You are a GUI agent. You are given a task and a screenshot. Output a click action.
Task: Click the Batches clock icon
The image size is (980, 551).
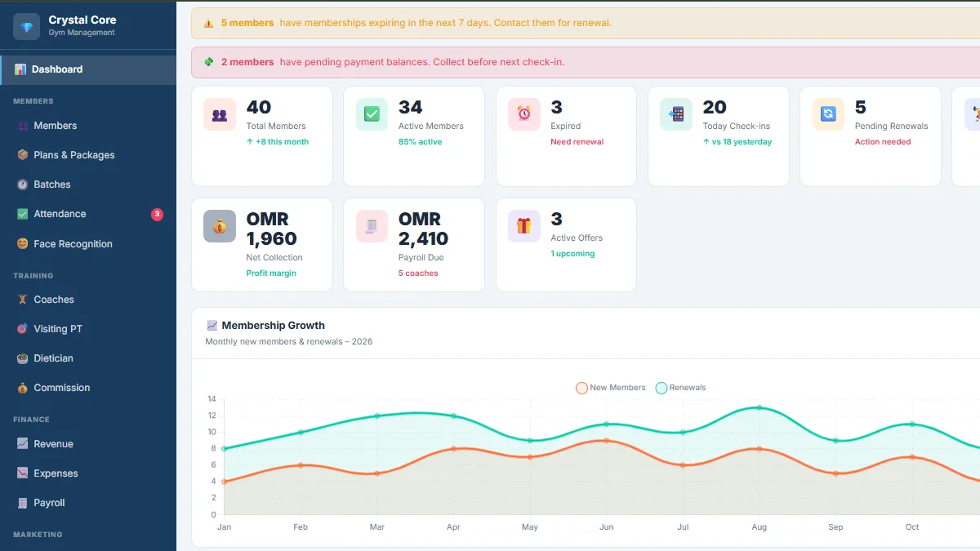[23, 184]
